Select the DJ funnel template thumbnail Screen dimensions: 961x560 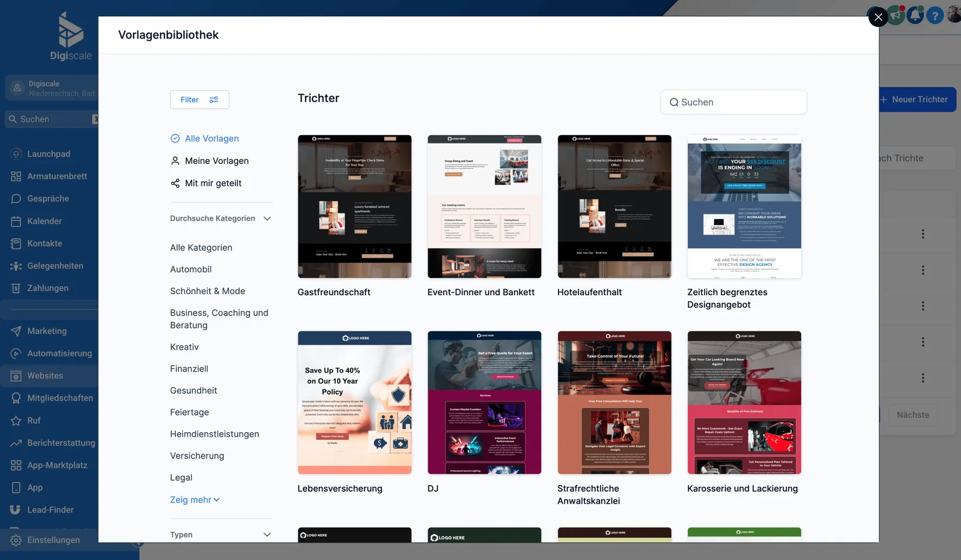coord(484,403)
